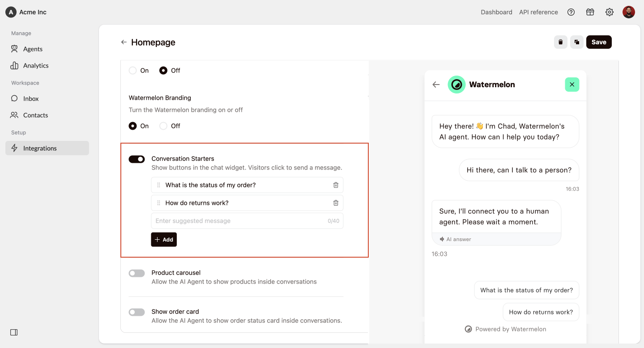Go back using arrow beside Homepage
The width and height of the screenshot is (644, 348).
click(124, 42)
